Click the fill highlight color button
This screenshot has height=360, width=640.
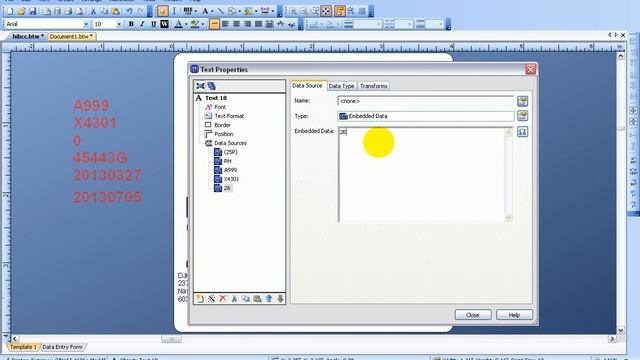pos(195,24)
